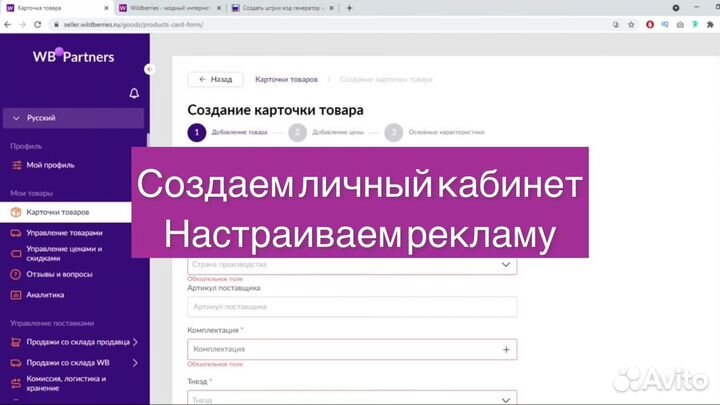Viewport: 720px width, 405px height.
Task: Select Карточки товаров in the sidebar
Action: [x=66, y=212]
